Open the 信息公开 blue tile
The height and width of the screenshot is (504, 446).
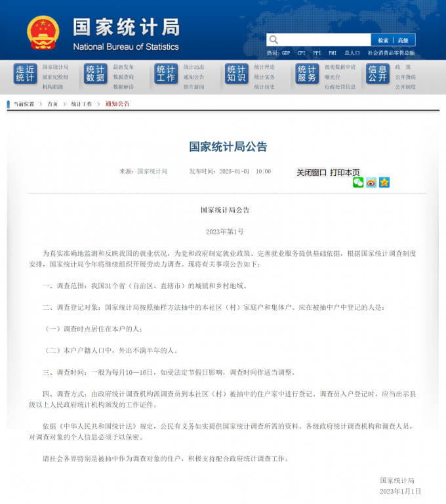378,73
